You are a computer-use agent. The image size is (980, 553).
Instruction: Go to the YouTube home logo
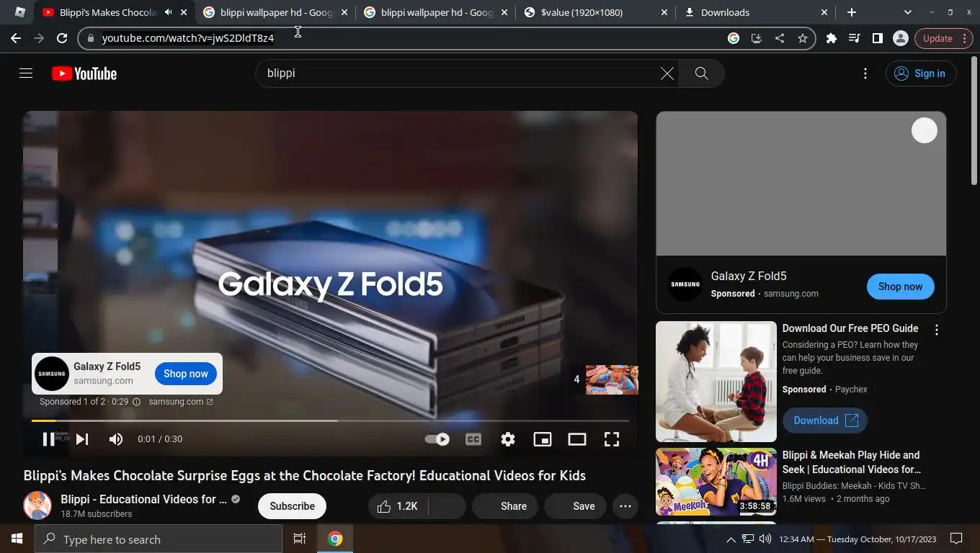[x=84, y=73]
